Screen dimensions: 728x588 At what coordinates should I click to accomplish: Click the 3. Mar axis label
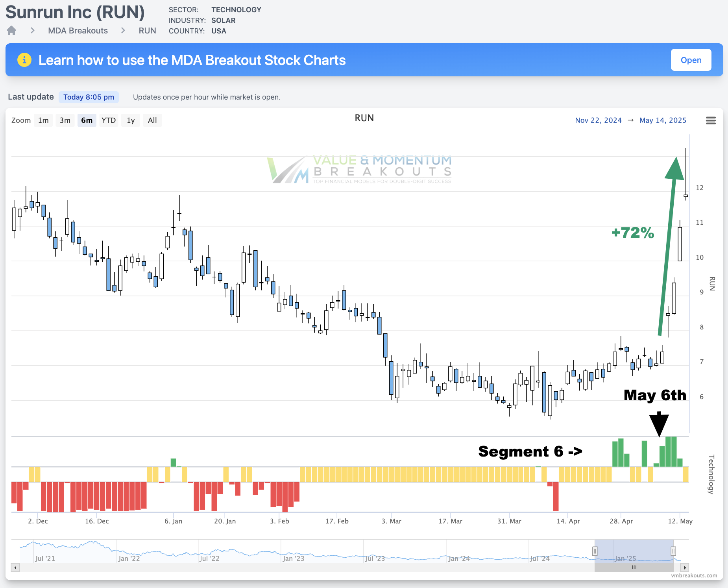pyautogui.click(x=391, y=521)
